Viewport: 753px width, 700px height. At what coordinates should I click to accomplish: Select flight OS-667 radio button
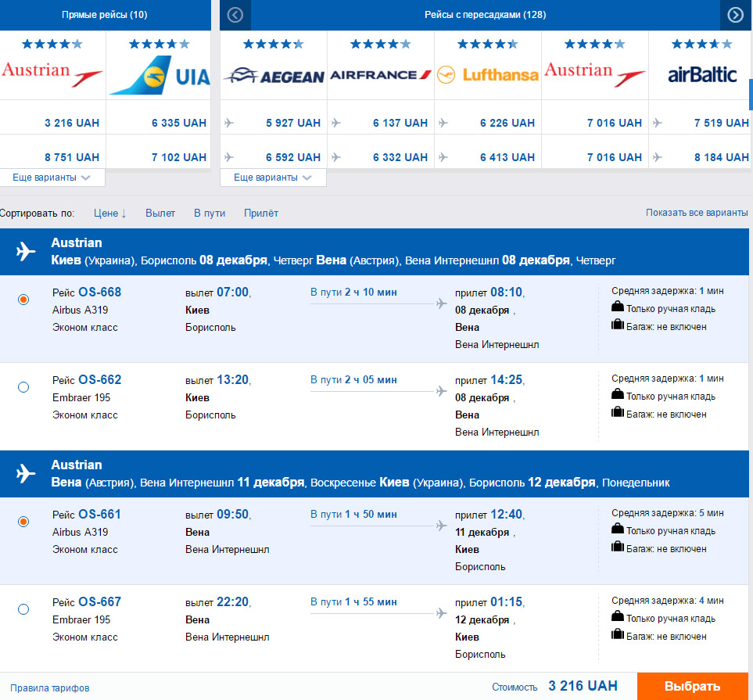point(23,609)
